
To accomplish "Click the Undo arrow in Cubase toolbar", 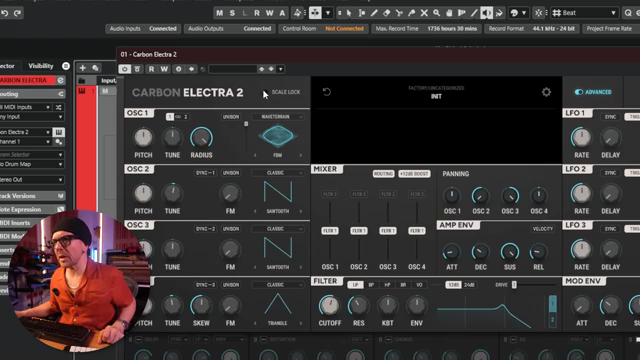I will pos(5,13).
